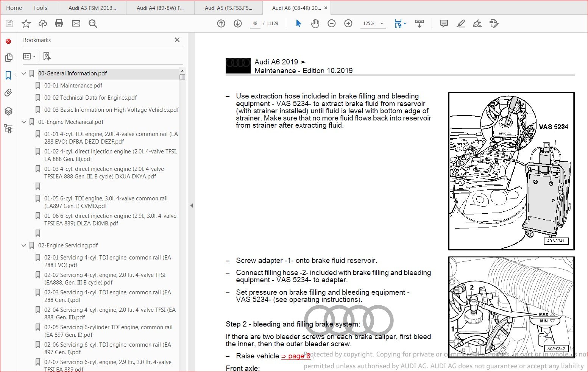Screen dimensions: 588x372
Task: Click the stamp tool icon
Action: coord(494,23)
